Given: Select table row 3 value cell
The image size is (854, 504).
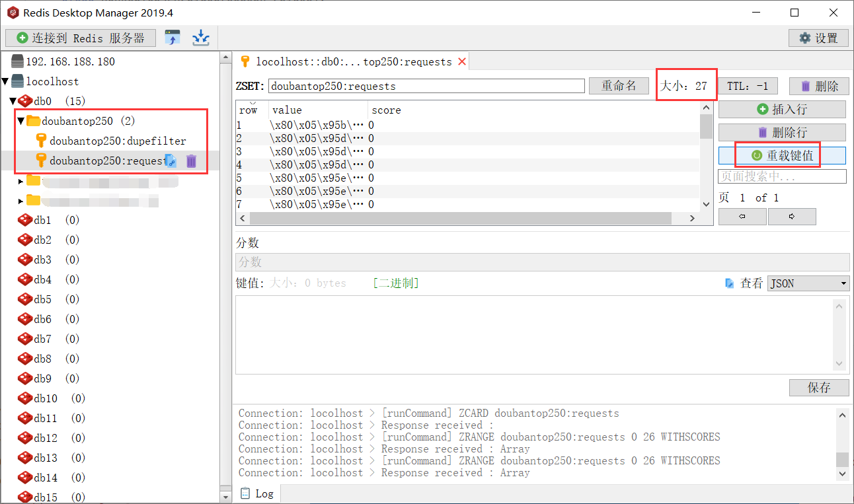Looking at the screenshot, I should [318, 151].
